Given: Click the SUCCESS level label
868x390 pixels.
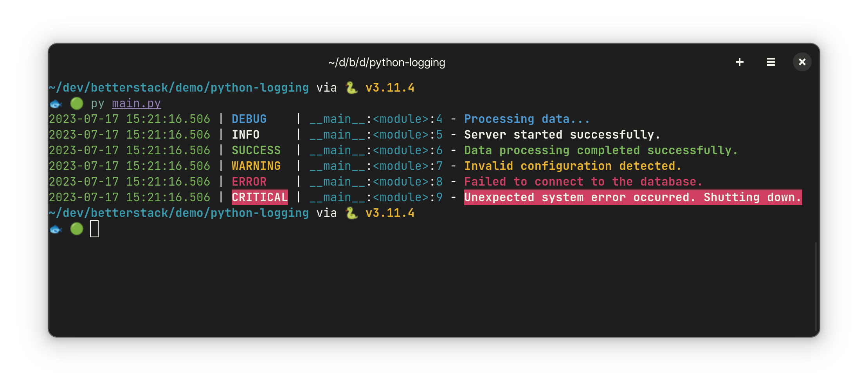Looking at the screenshot, I should 256,150.
